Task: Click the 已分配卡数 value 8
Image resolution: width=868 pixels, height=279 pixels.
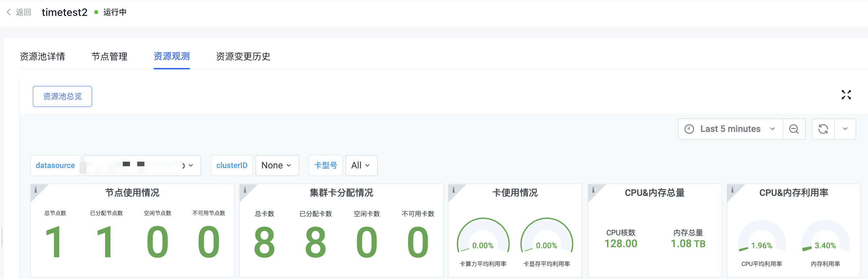Action: pyautogui.click(x=316, y=242)
